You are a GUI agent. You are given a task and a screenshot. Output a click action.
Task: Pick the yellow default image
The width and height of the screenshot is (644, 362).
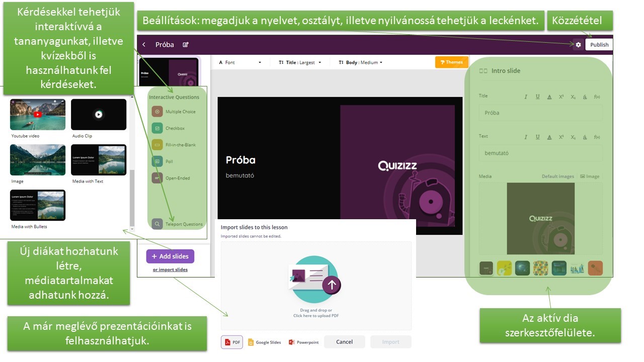tap(504, 268)
